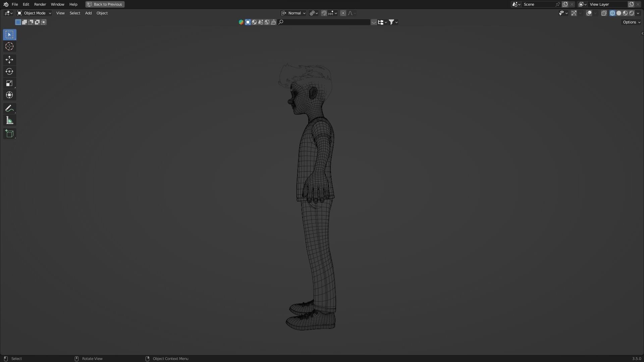
Task: Toggle viewport overlays
Action: point(589,13)
